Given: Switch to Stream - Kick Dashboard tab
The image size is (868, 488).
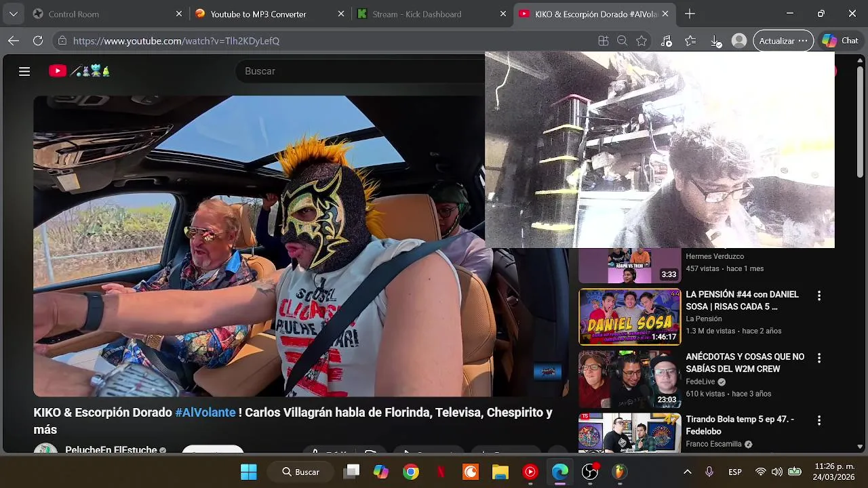Looking at the screenshot, I should [431, 14].
